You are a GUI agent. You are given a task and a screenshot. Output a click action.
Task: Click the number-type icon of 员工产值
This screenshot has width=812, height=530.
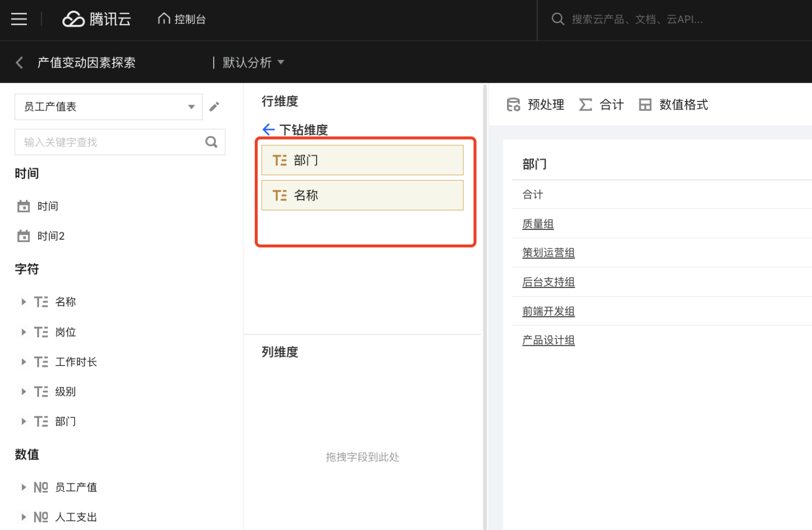[41, 487]
